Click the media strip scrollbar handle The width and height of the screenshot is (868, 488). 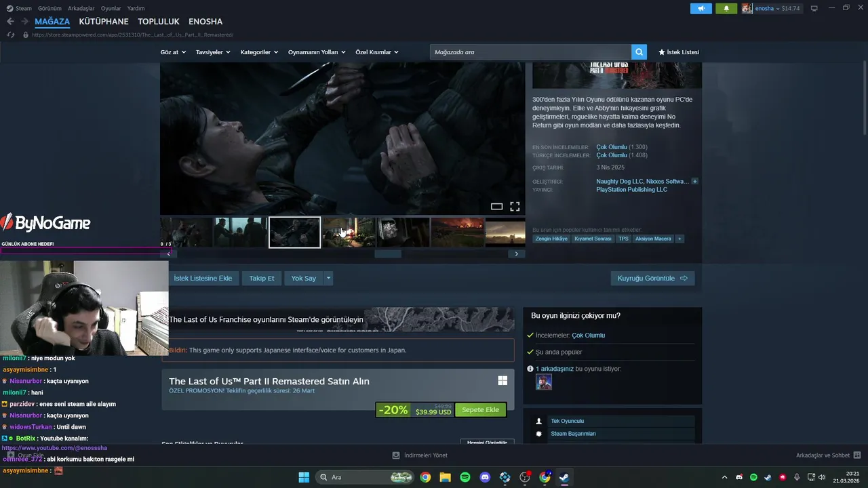(388, 254)
